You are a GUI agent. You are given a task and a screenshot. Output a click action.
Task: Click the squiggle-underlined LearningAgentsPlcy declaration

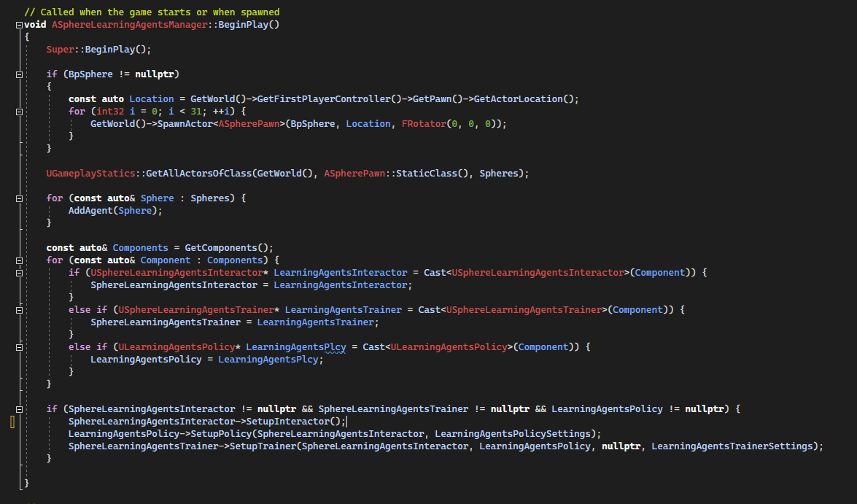coord(295,346)
